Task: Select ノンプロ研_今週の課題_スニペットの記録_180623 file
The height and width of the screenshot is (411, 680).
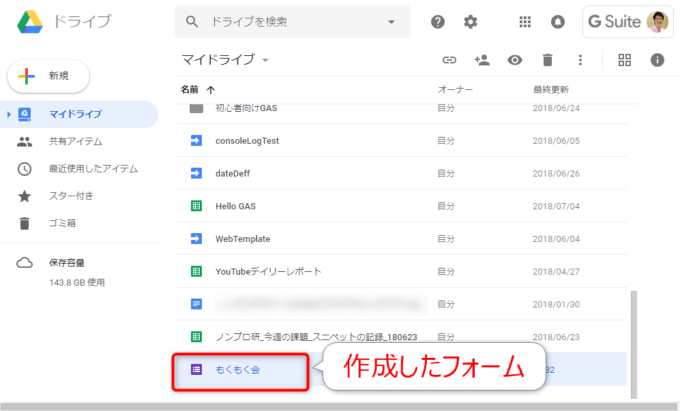Action: tap(316, 337)
